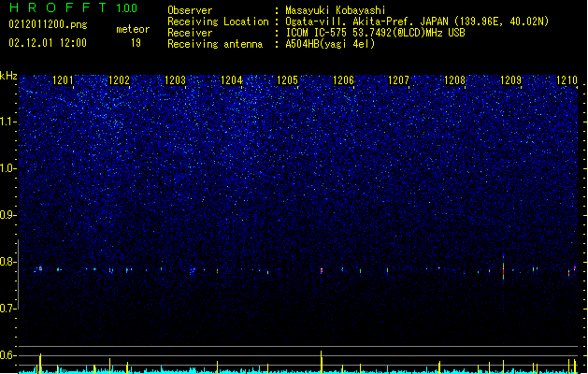Viewport: 588px width, 374px height.
Task: Select antenna value A504HB(yagi 4el)
Action: (330, 44)
